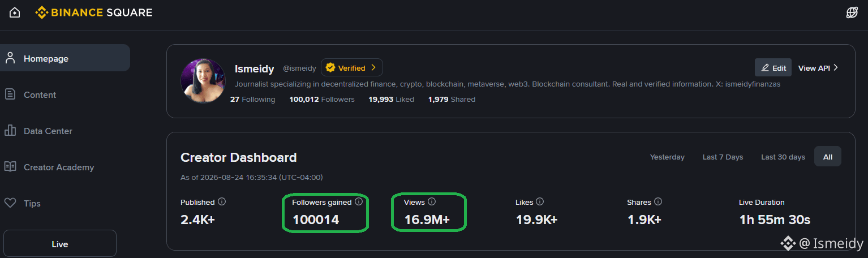This screenshot has height=258, width=868.
Task: Click the Published value 2.4K+
Action: tap(197, 220)
